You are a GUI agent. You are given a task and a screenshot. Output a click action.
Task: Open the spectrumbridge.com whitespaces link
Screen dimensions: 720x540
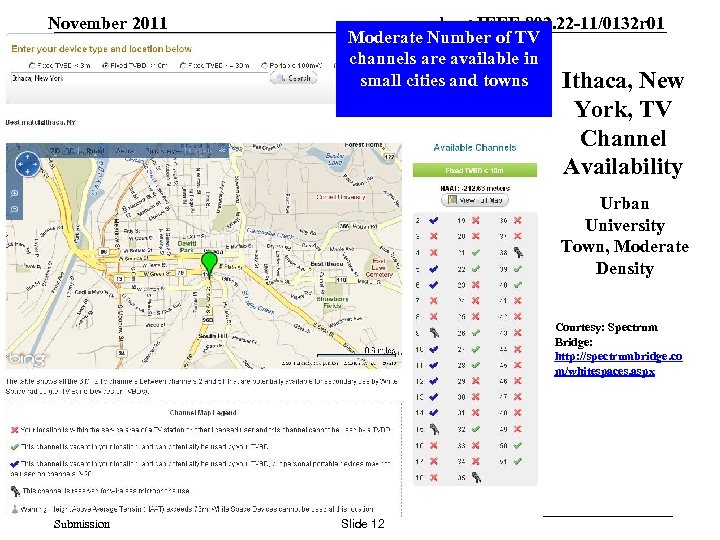618,364
